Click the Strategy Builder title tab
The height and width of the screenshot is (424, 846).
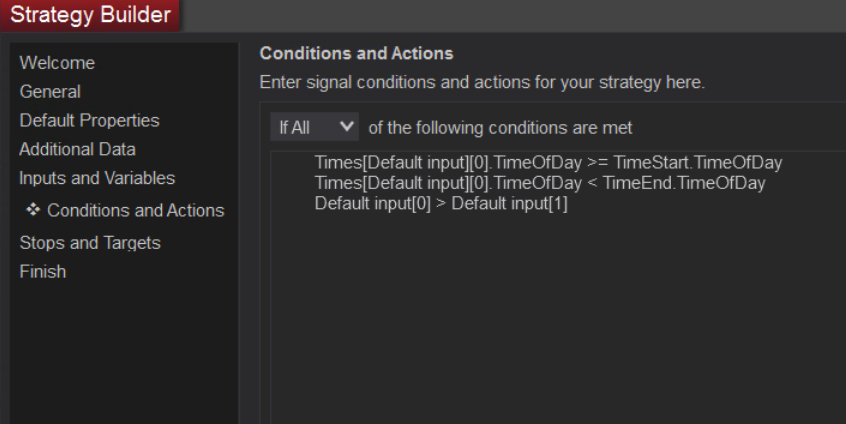[90, 15]
